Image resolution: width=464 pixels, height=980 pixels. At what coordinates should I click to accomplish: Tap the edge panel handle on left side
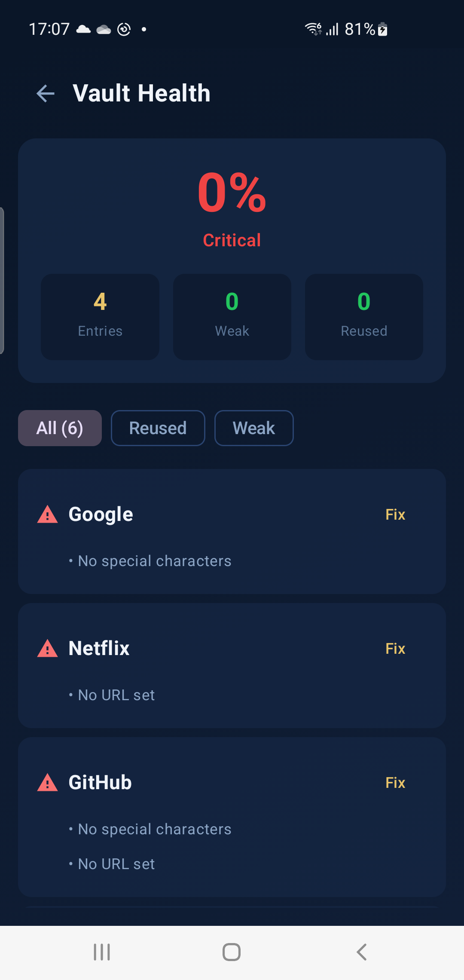pyautogui.click(x=2, y=281)
